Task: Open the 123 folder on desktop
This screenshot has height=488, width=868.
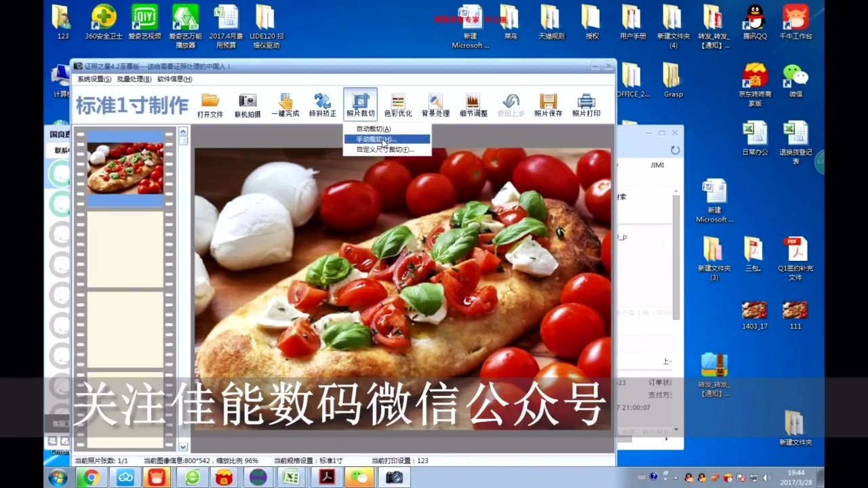Action: 62,22
